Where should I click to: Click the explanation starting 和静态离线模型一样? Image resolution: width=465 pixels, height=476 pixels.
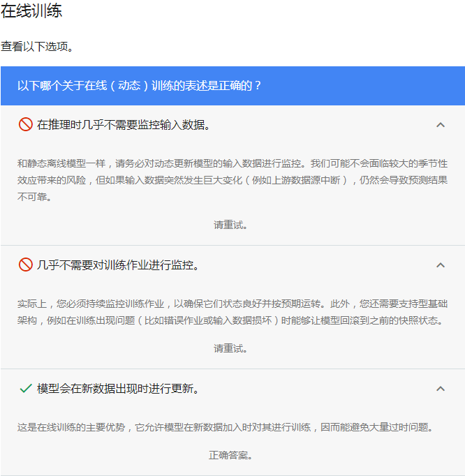click(x=232, y=180)
